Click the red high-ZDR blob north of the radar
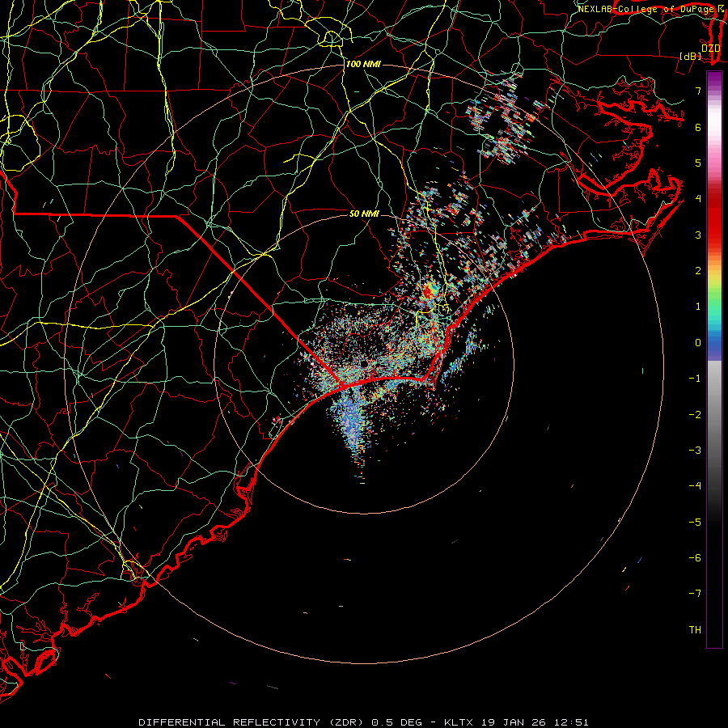Viewport: 728px width, 728px height. point(428,292)
